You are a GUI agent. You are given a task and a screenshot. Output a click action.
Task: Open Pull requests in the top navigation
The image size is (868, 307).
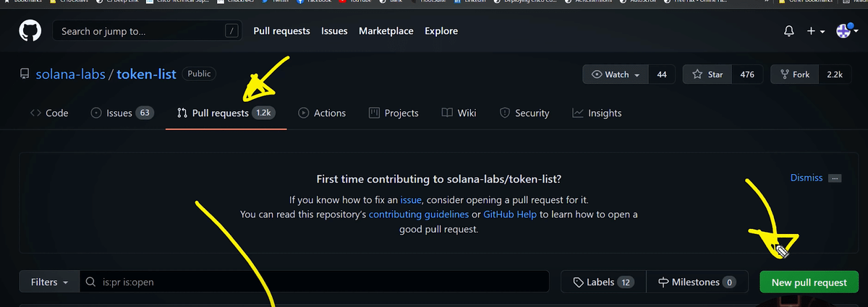click(x=281, y=31)
